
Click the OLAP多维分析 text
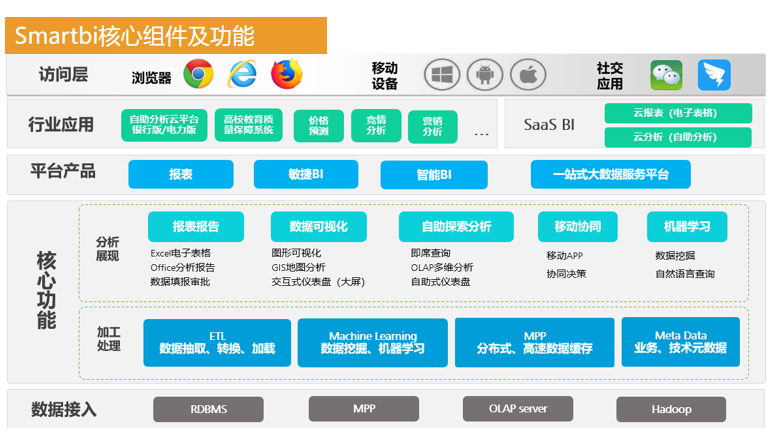(442, 267)
